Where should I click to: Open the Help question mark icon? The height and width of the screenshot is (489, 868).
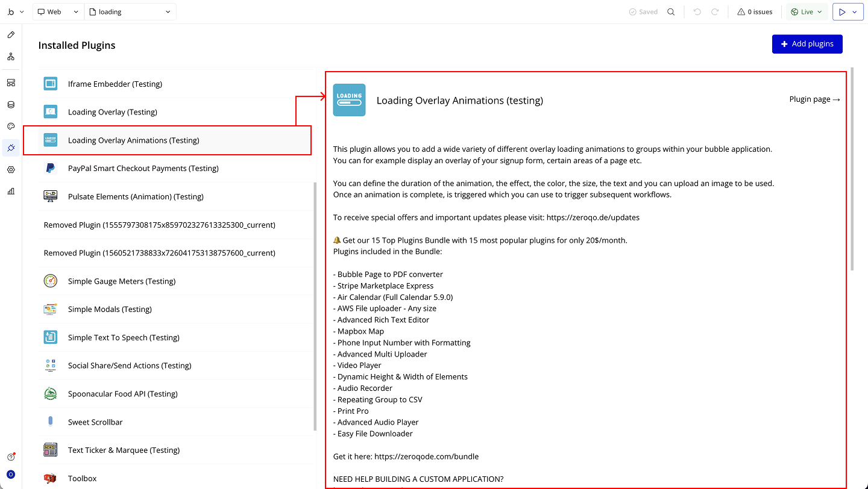(11, 457)
